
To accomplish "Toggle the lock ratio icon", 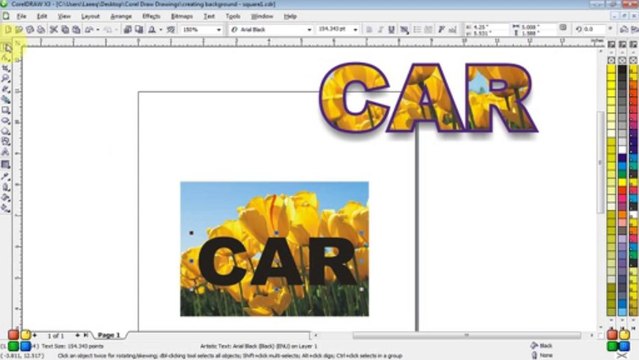I will pyautogui.click(x=563, y=28).
